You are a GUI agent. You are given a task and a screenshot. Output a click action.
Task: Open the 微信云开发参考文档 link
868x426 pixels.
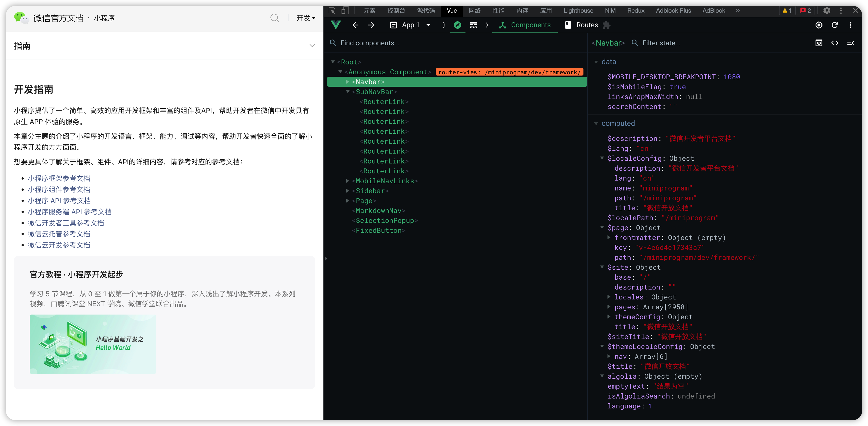click(x=59, y=245)
